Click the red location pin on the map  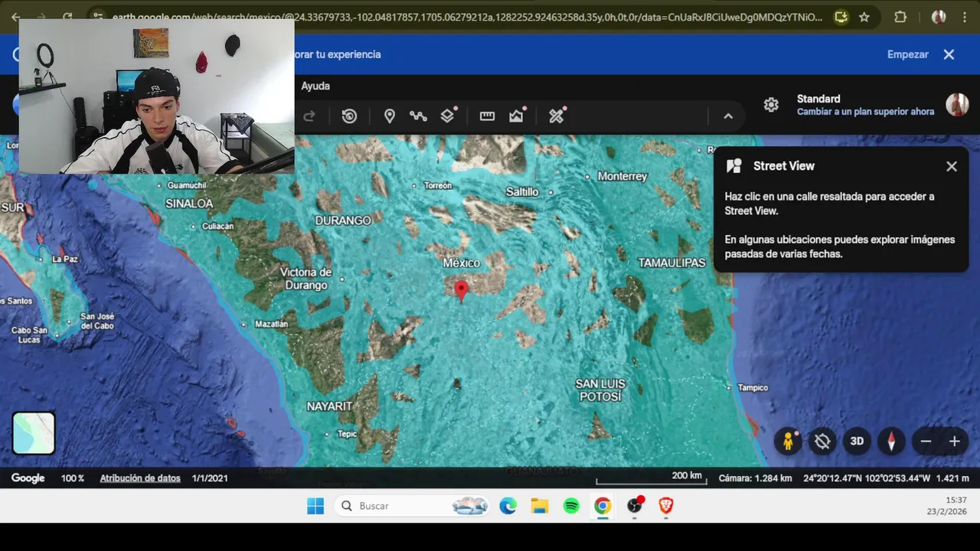(461, 291)
